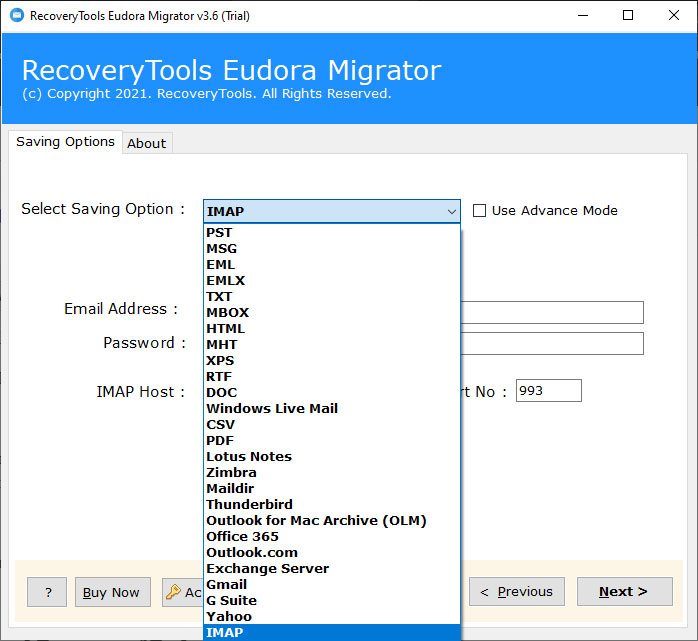This screenshot has width=698, height=641.
Task: Click the Port No field showing 993
Action: pos(548,391)
